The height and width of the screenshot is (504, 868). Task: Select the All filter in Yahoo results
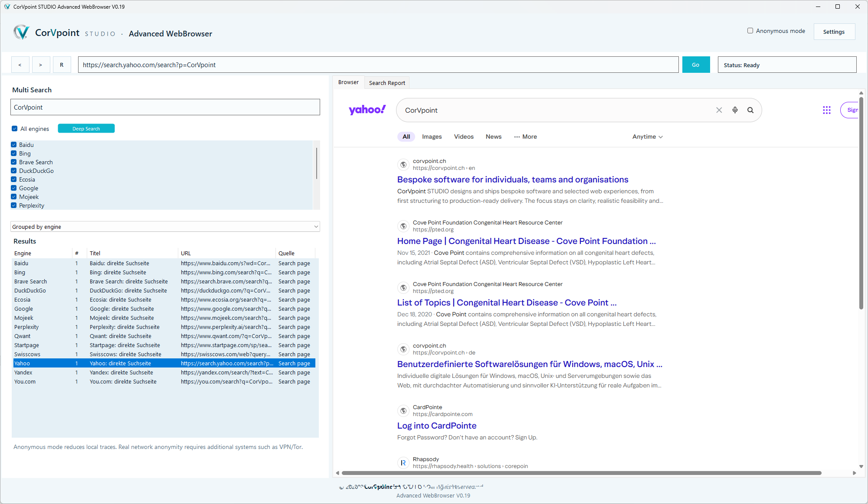tap(406, 137)
